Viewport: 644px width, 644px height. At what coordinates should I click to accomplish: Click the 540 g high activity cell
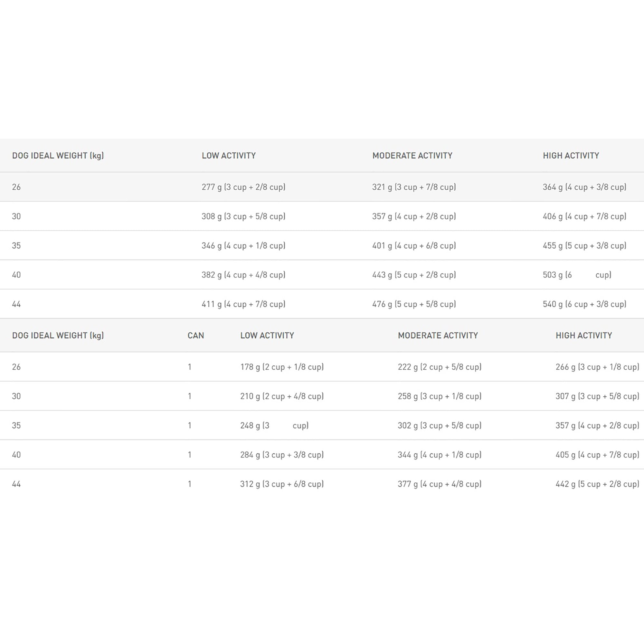(584, 304)
